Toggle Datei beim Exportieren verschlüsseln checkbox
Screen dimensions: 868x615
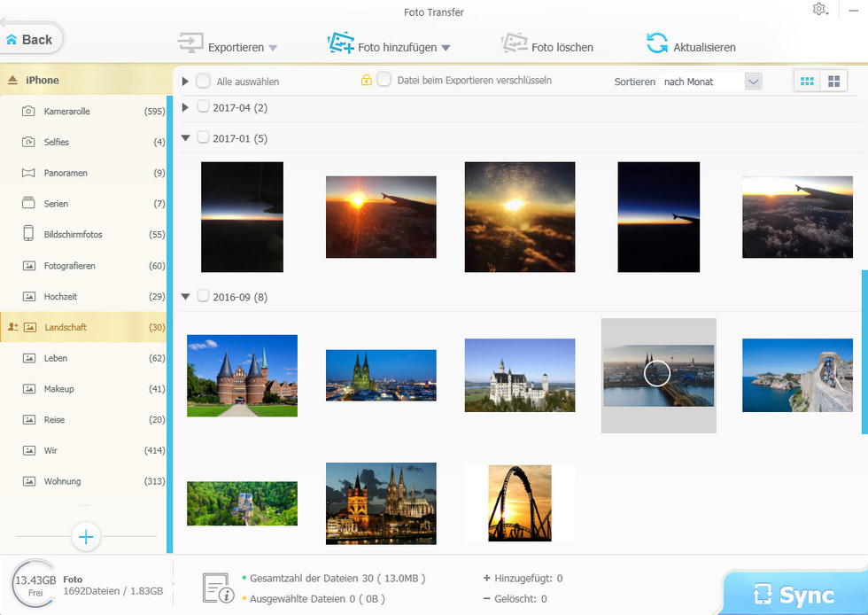coord(384,80)
